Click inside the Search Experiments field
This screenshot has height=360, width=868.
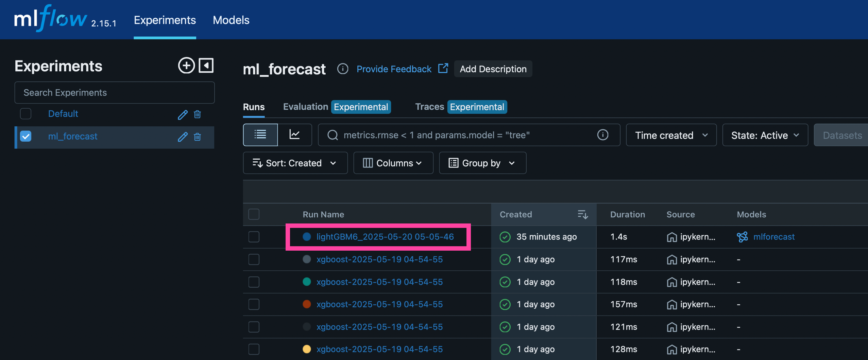point(114,92)
